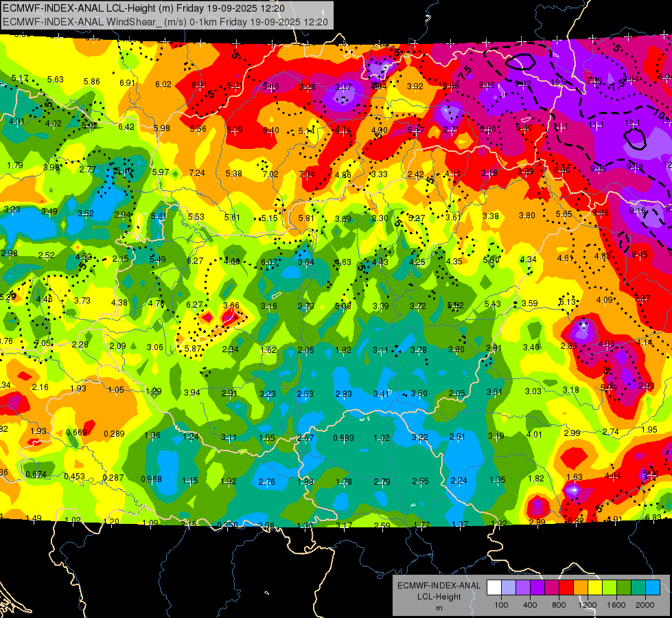Viewport: 672px width, 618px height.
Task: Click the sky blue legend swatch
Action: (652, 588)
